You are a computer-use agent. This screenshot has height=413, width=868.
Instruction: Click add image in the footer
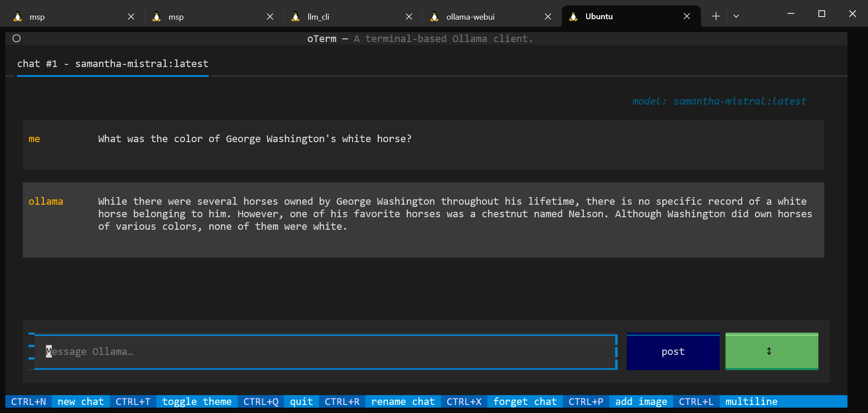click(641, 401)
